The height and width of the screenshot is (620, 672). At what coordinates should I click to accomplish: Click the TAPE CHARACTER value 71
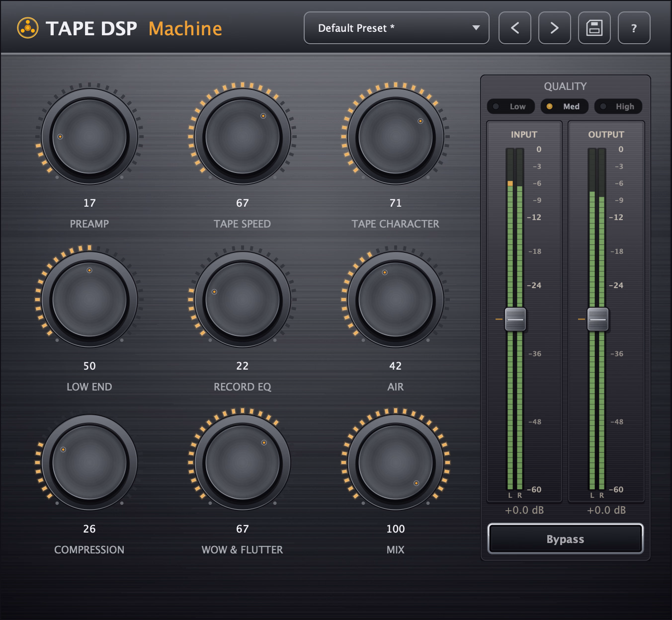[396, 203]
